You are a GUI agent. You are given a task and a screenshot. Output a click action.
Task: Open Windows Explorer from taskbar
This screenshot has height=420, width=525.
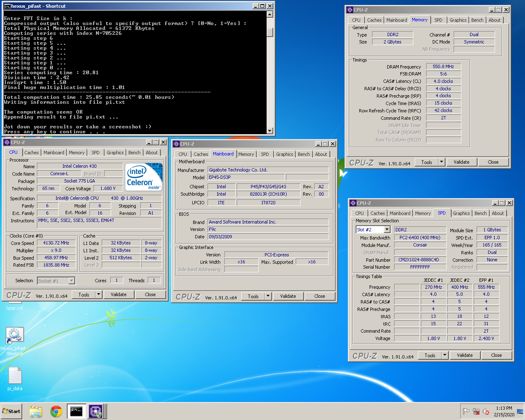tap(36, 411)
